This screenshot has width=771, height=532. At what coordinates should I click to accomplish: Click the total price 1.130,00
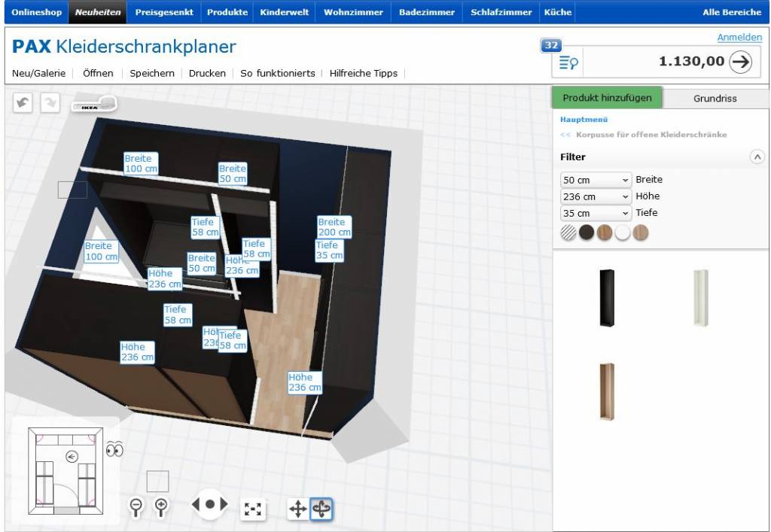click(x=691, y=62)
